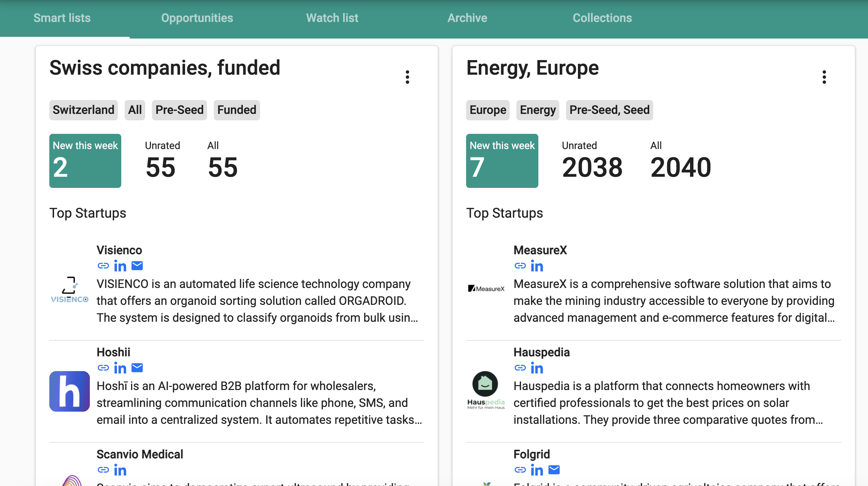Email Hoshii via envelope icon
Screen dimensions: 868x486
pyautogui.click(x=137, y=368)
